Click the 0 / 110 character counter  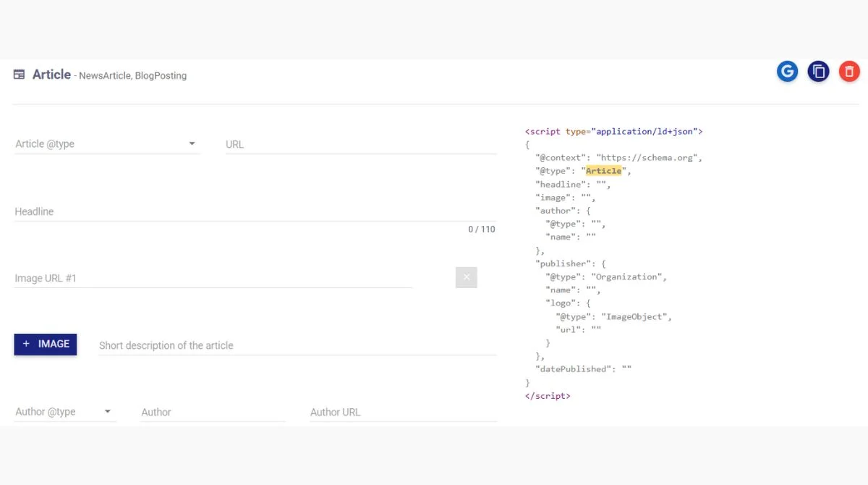pos(482,229)
